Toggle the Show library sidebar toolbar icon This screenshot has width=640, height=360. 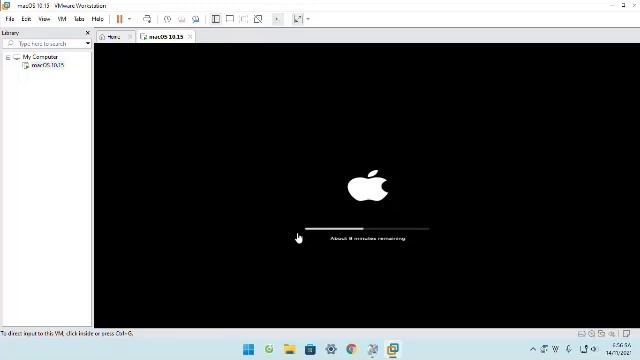pos(216,19)
